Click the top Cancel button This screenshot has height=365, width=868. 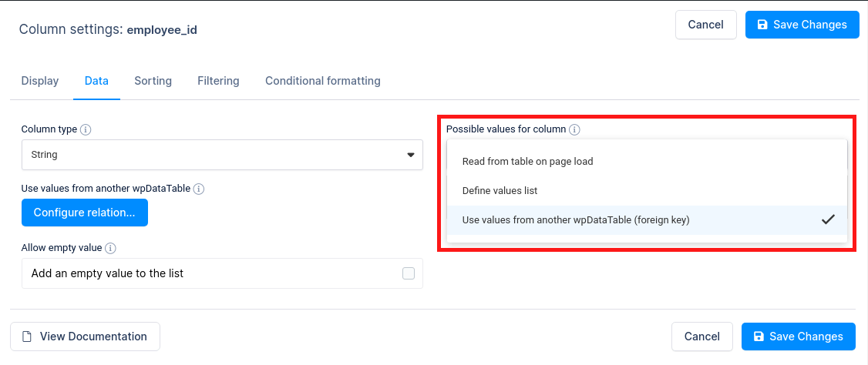(705, 25)
